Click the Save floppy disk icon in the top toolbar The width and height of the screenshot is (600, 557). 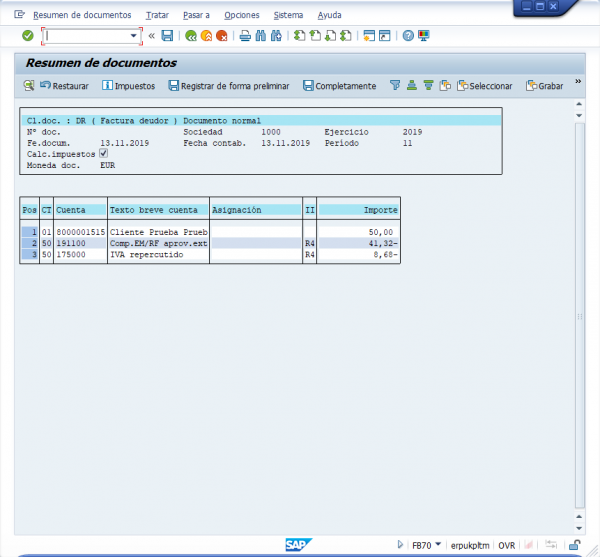coord(167,36)
